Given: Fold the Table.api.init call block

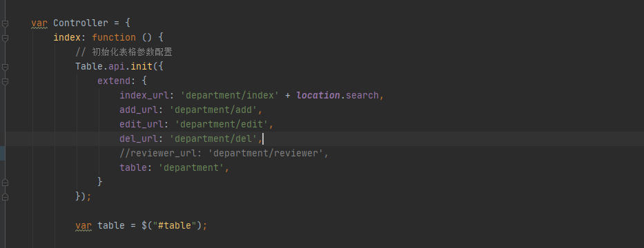Looking at the screenshot, I should pyautogui.click(x=5, y=67).
